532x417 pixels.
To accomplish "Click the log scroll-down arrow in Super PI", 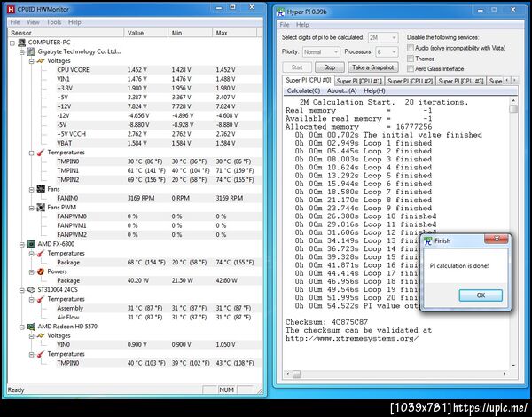I will click(x=513, y=366).
